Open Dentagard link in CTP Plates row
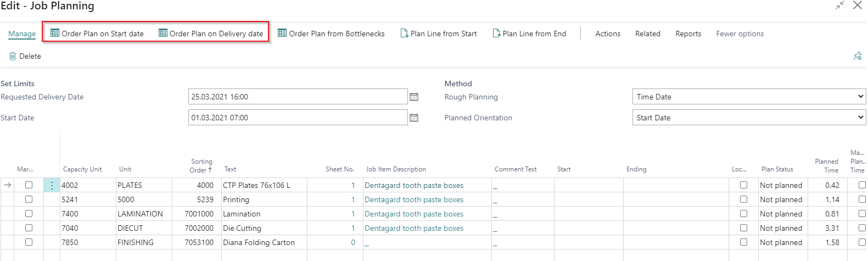Image resolution: width=868 pixels, height=261 pixels. coord(414,186)
